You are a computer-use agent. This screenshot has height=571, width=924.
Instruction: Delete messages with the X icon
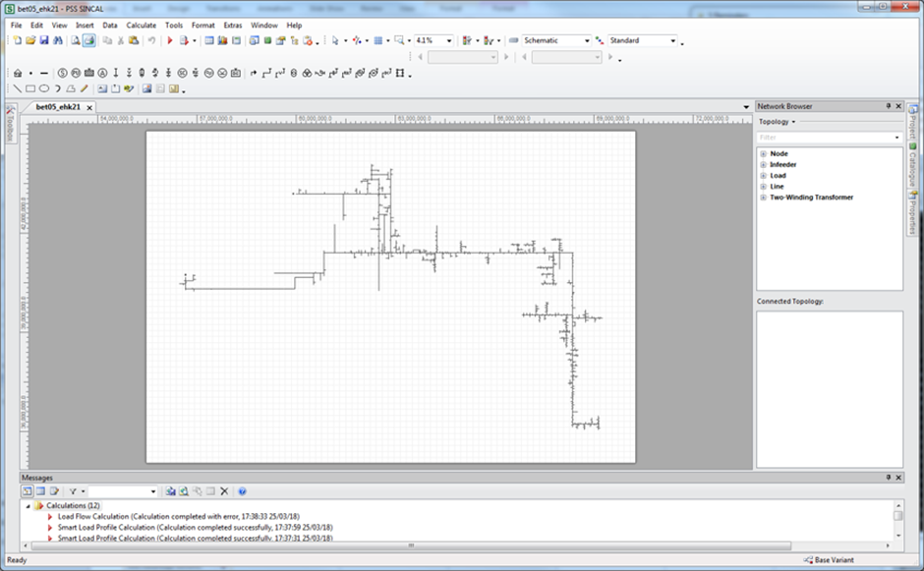tap(224, 490)
